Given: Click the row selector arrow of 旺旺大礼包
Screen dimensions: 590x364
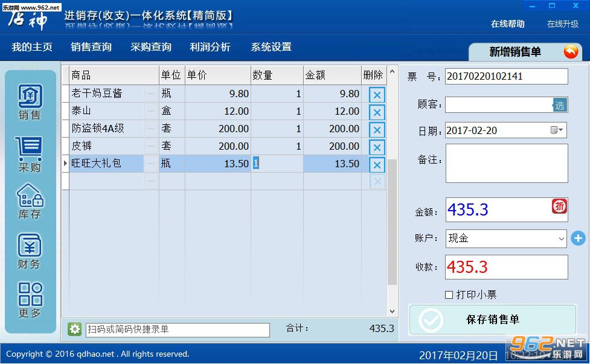Looking at the screenshot, I should pos(65,163).
